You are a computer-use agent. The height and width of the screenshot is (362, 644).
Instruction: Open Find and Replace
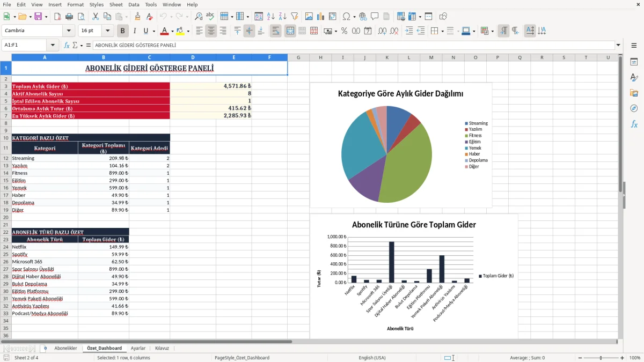pos(199,17)
